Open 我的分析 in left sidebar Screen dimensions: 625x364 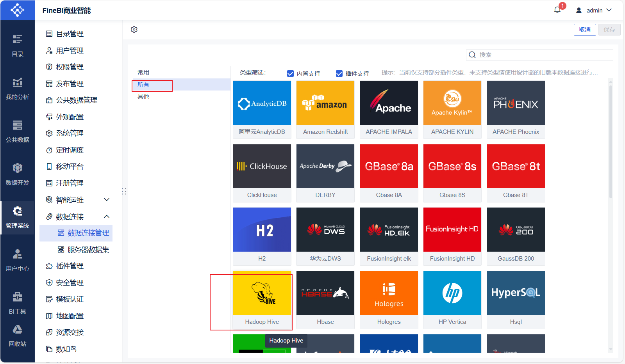pos(17,89)
